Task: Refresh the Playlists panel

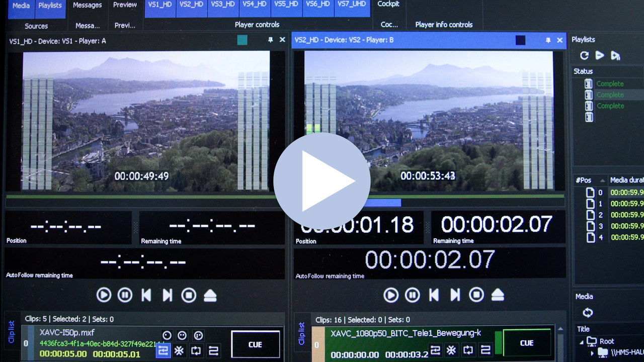Action: (584, 56)
